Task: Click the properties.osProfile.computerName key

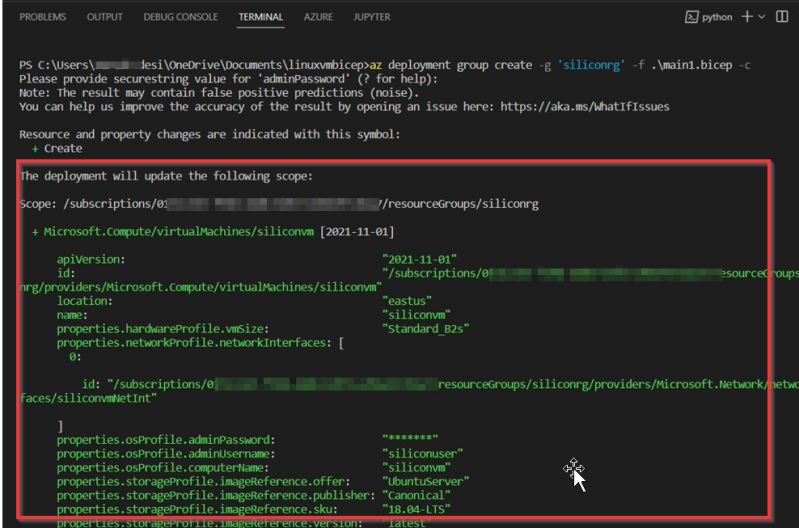Action: click(163, 467)
